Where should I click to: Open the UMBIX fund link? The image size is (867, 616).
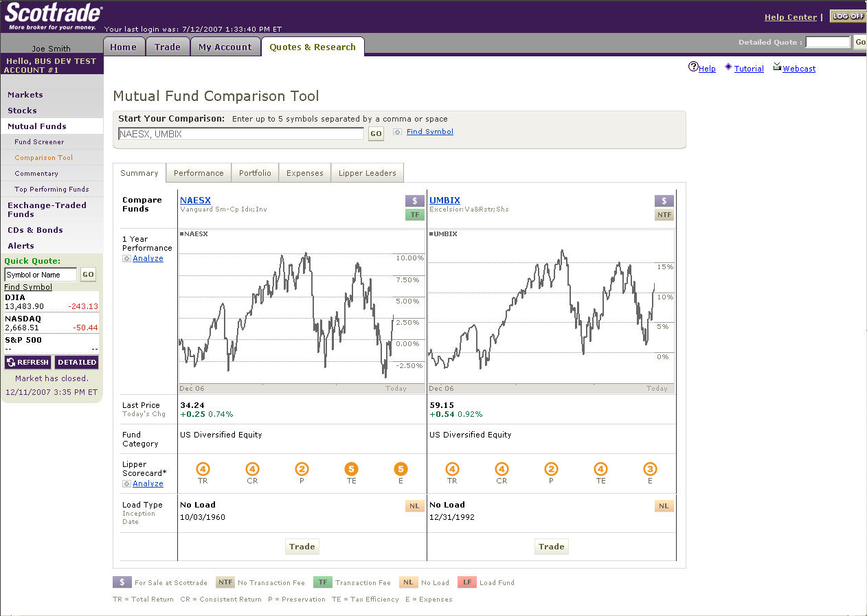pyautogui.click(x=444, y=201)
